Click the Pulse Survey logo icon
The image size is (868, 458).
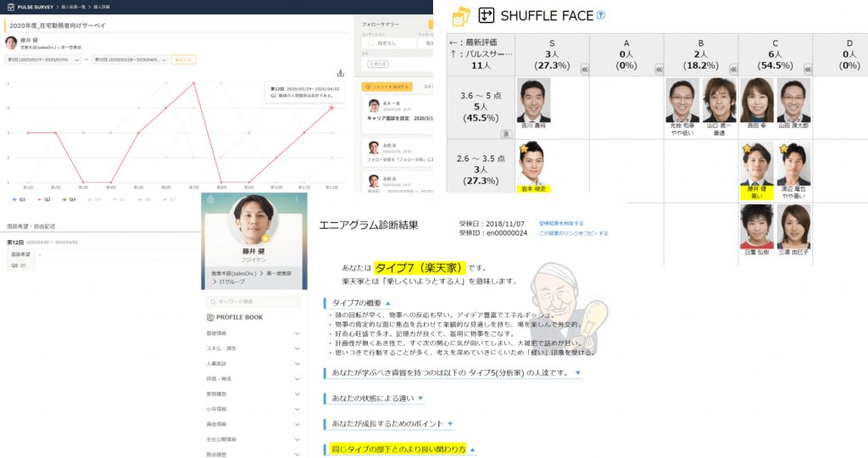point(10,6)
